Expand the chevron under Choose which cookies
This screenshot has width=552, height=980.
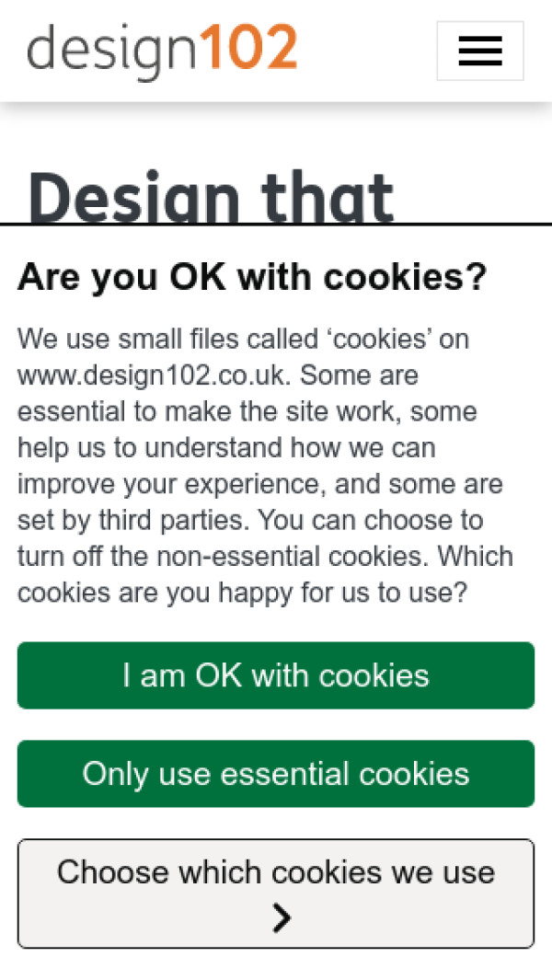point(282,917)
